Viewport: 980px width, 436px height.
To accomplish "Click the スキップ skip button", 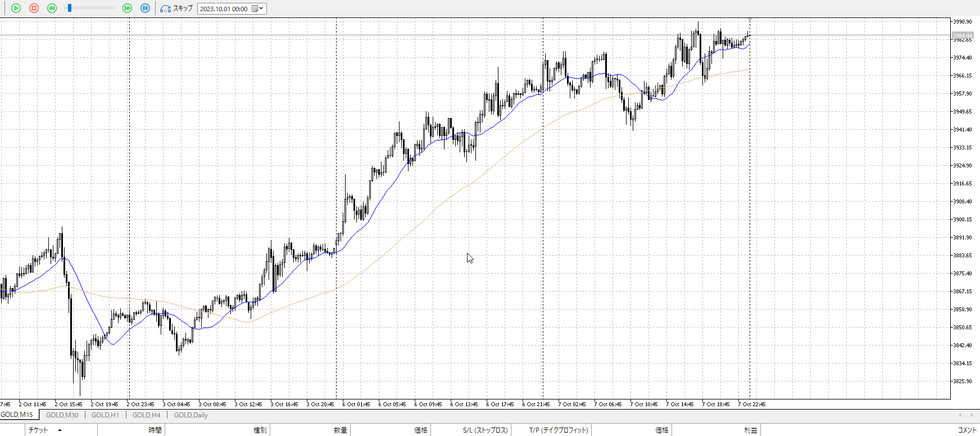I will (176, 8).
